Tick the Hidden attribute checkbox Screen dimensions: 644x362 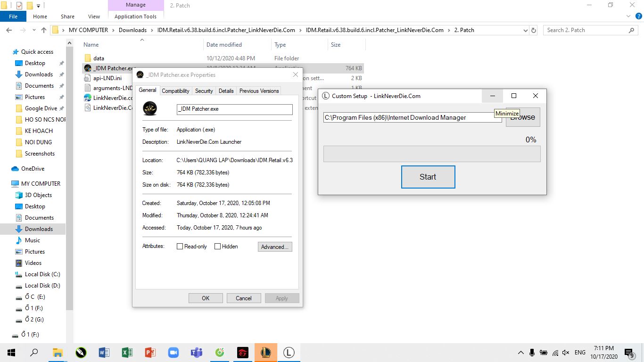click(x=217, y=247)
